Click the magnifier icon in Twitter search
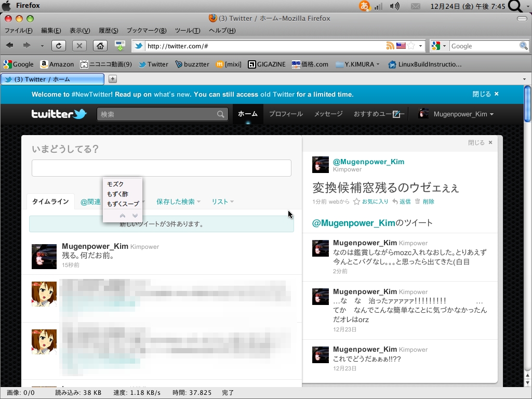 221,114
